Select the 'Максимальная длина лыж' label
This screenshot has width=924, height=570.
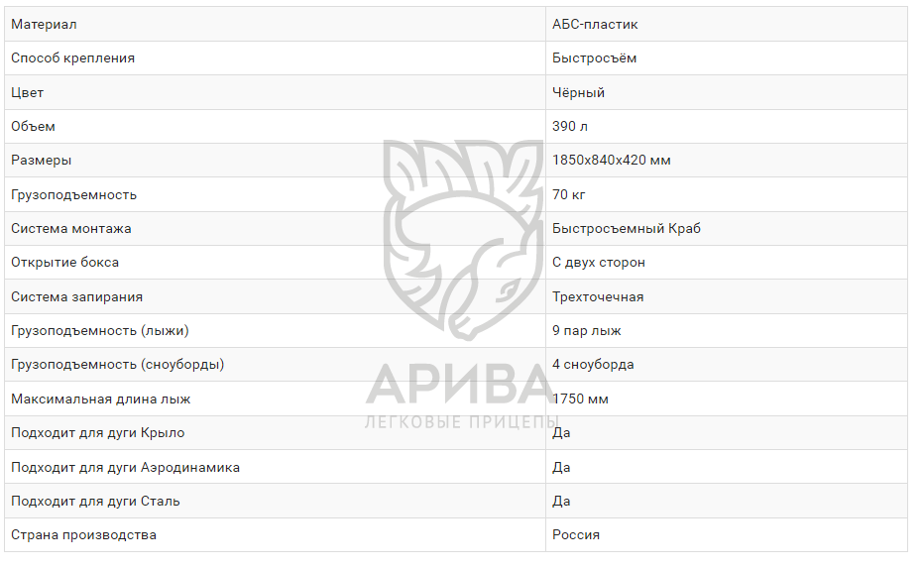click(x=100, y=399)
